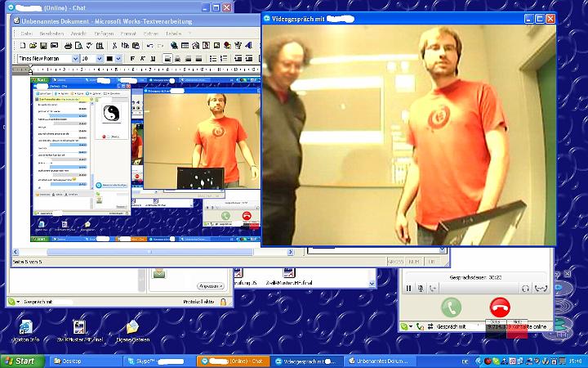Mute the microphone in the Skype call bar
588x368 pixels.
pos(421,289)
